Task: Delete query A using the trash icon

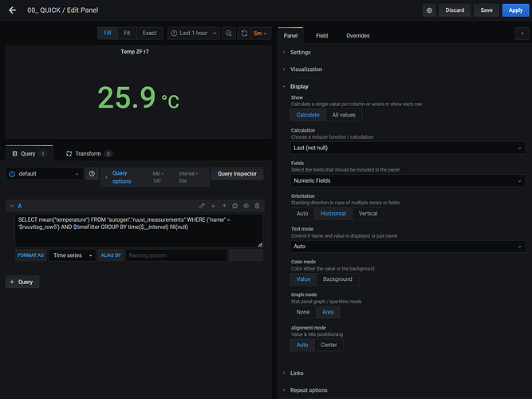Action: [257, 206]
